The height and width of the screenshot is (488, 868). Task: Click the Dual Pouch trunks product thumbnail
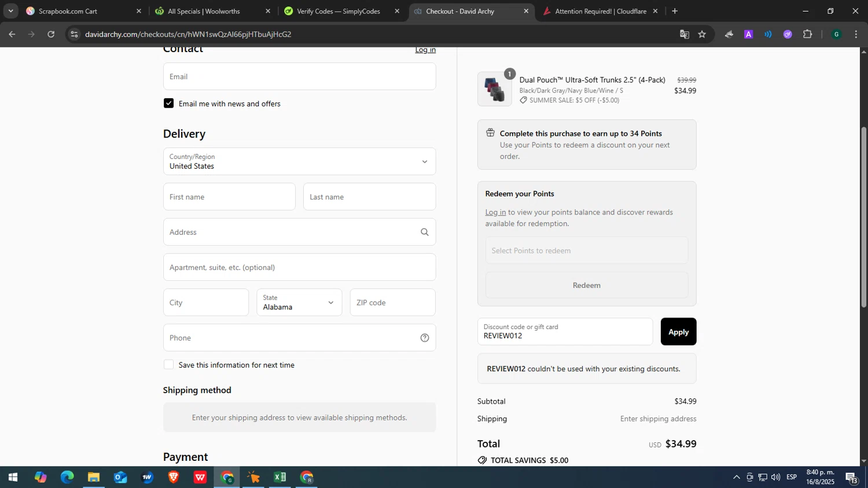(495, 89)
